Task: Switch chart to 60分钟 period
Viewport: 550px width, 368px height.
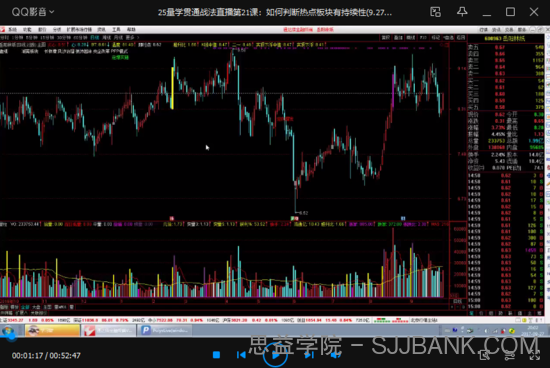Action: [81, 37]
